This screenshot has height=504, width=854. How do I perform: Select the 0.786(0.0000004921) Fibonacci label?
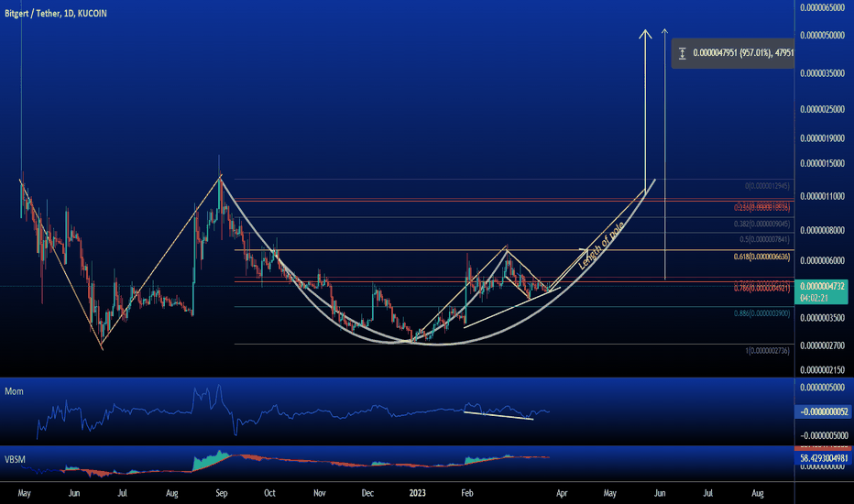[761, 289]
